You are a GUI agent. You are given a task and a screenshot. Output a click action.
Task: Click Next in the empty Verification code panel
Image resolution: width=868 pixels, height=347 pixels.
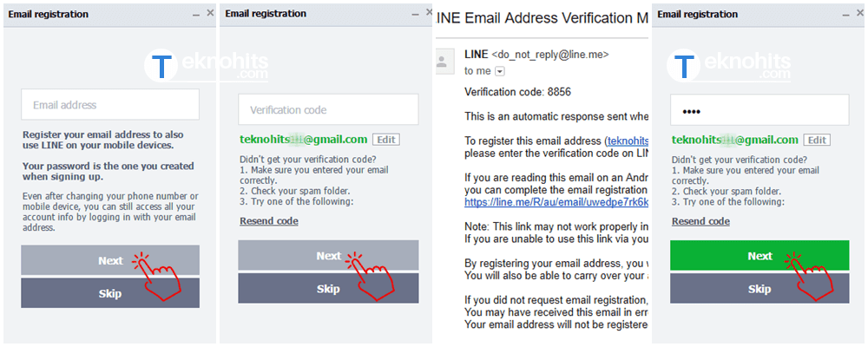(328, 256)
